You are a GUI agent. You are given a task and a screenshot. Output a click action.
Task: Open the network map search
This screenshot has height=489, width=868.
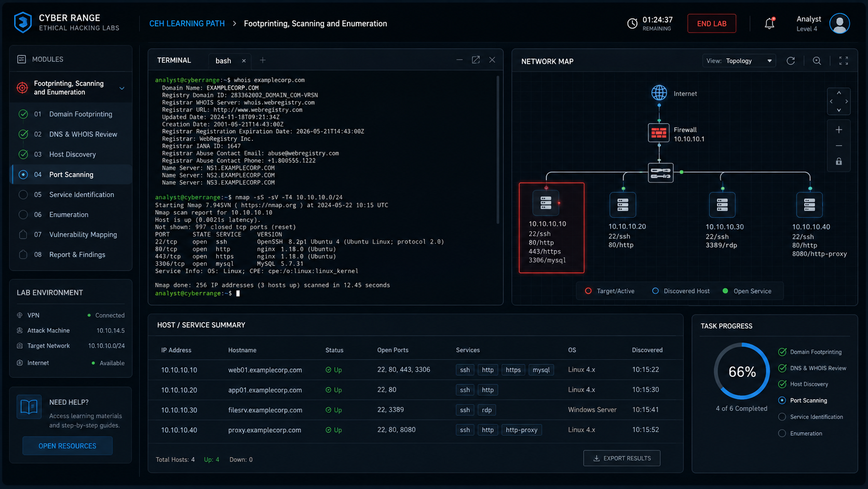[x=817, y=61]
